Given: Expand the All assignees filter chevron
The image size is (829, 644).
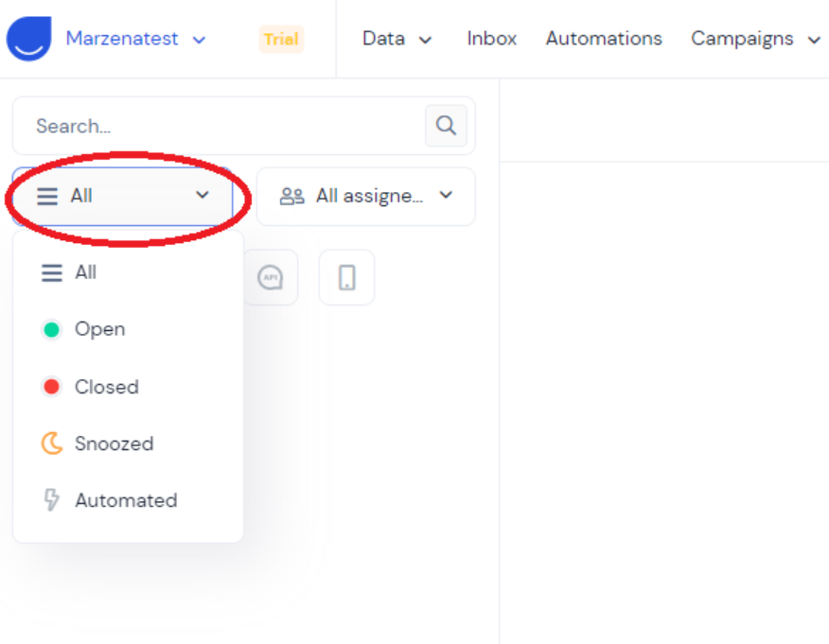Looking at the screenshot, I should [446, 196].
